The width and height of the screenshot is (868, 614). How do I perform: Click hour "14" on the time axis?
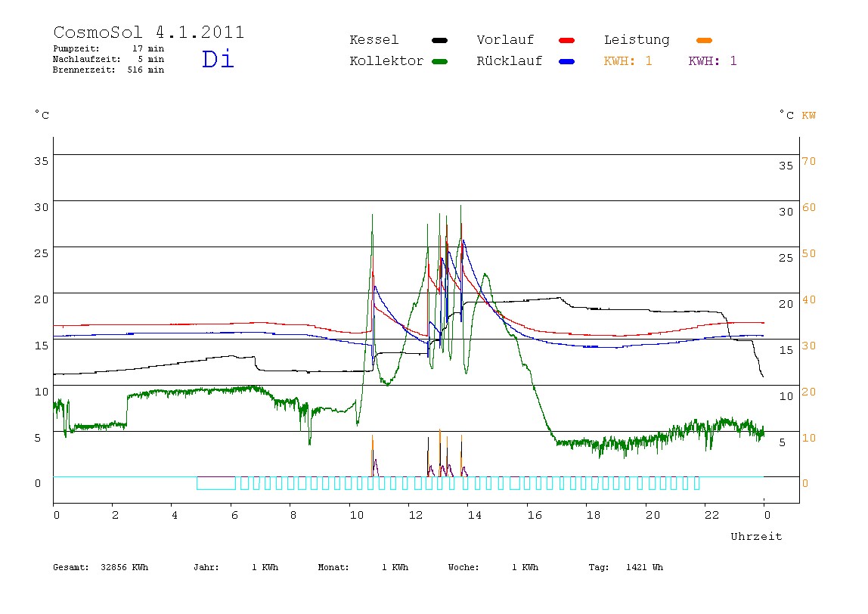pyautogui.click(x=475, y=516)
